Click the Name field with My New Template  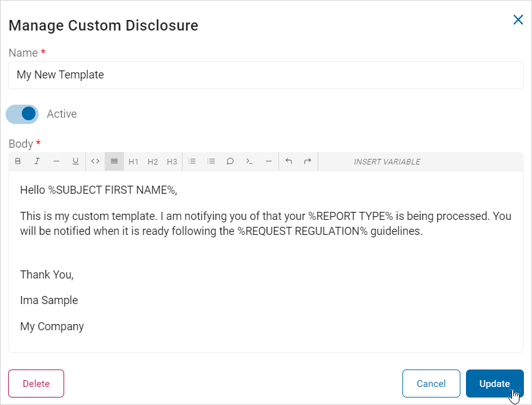point(265,75)
